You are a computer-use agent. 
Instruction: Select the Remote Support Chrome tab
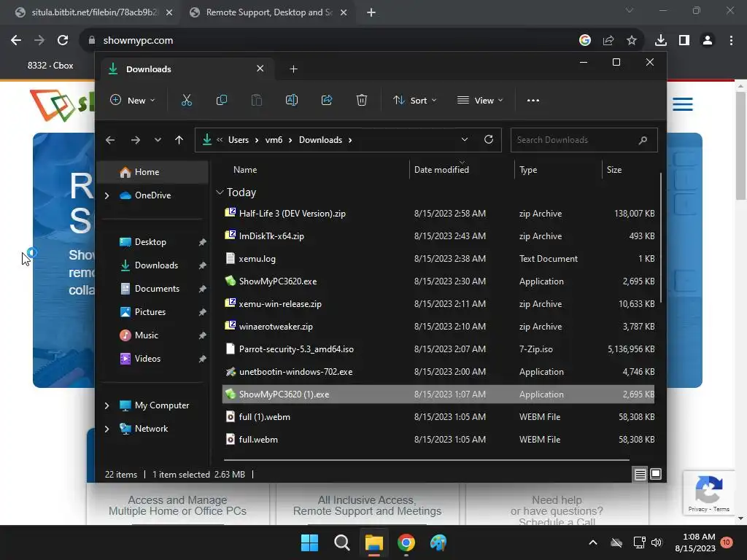coord(268,12)
